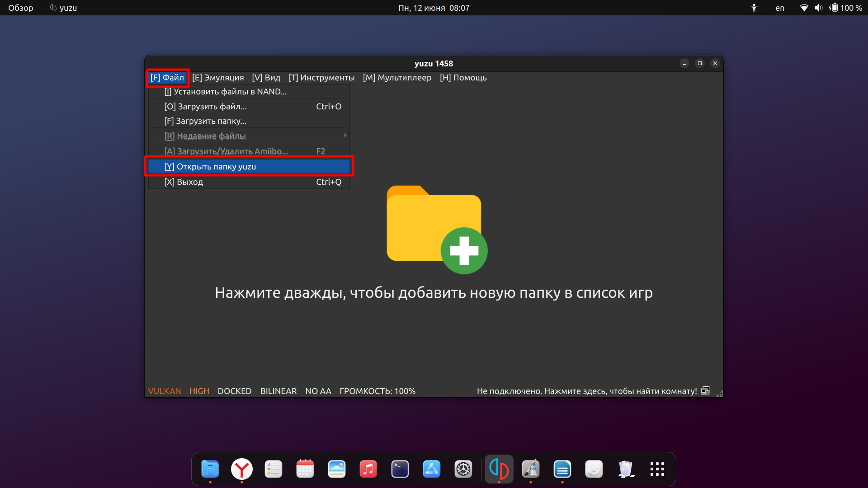Open the disk drive icon in dock
This screenshot has height=488, width=868.
pos(594,469)
